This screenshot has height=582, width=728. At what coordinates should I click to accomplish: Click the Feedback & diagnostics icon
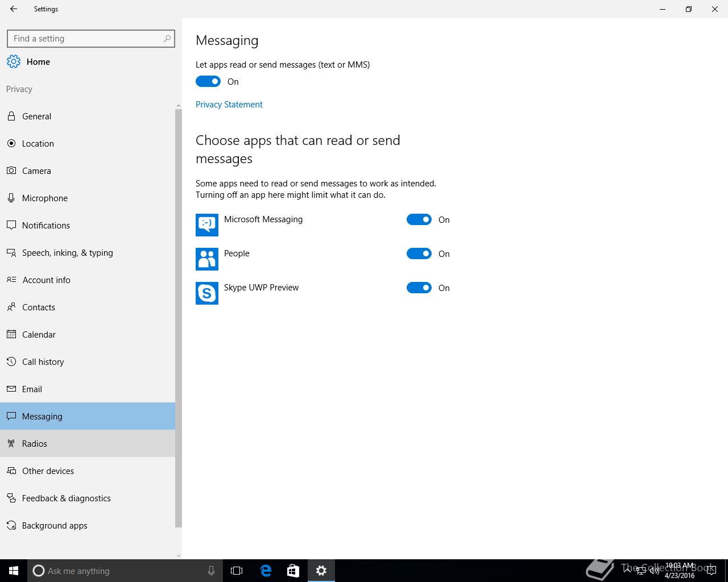click(x=11, y=498)
